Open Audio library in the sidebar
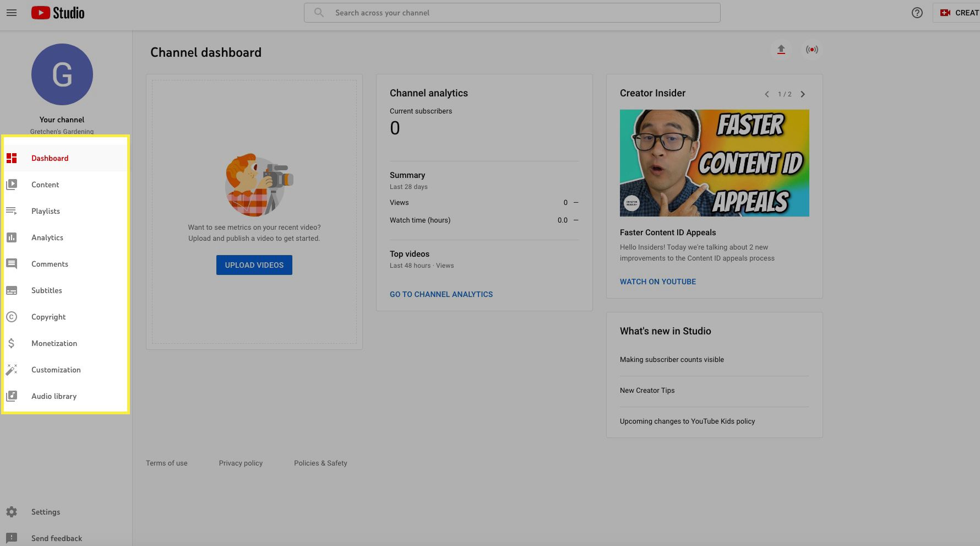This screenshot has height=546, width=980. (x=54, y=396)
